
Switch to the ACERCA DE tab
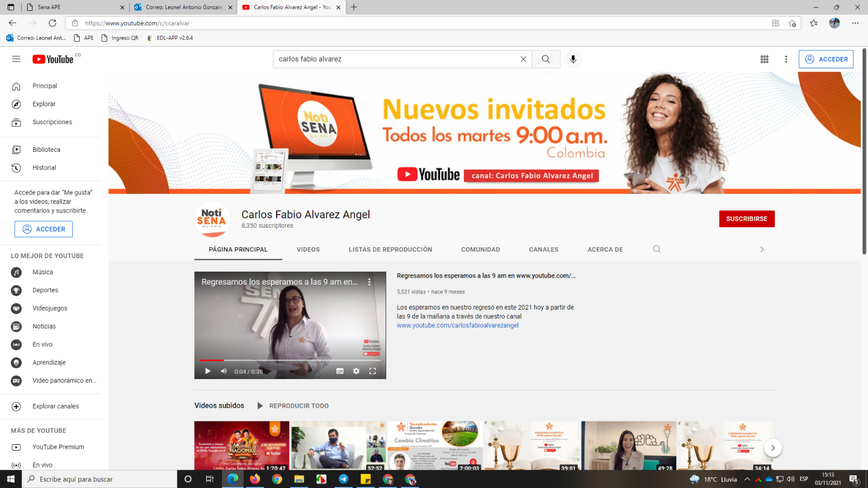point(605,250)
